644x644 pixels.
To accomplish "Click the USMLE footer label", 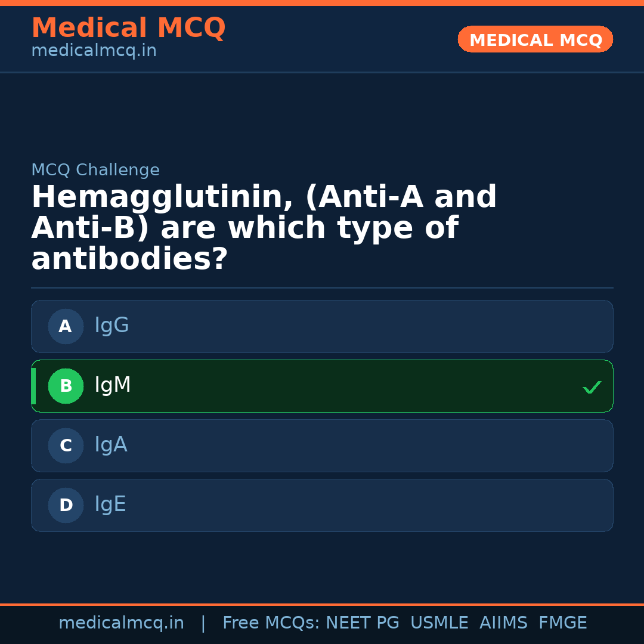I will (x=439, y=623).
